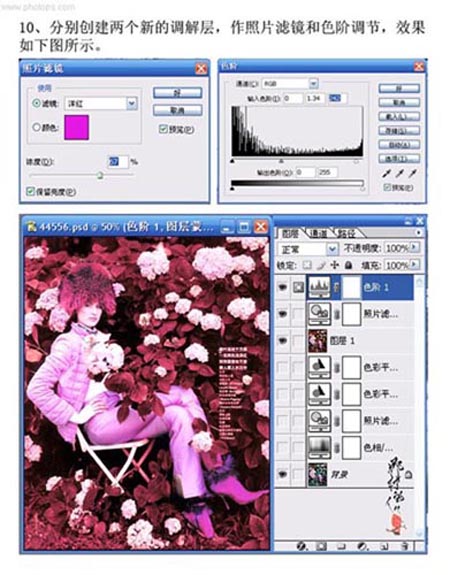
Task: Click the lock position move icon
Action: 334,265
